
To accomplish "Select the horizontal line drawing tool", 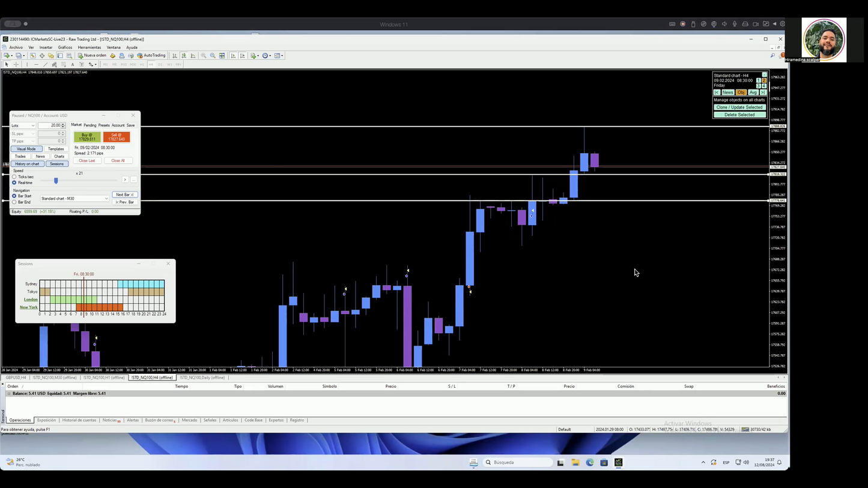I will tap(36, 64).
